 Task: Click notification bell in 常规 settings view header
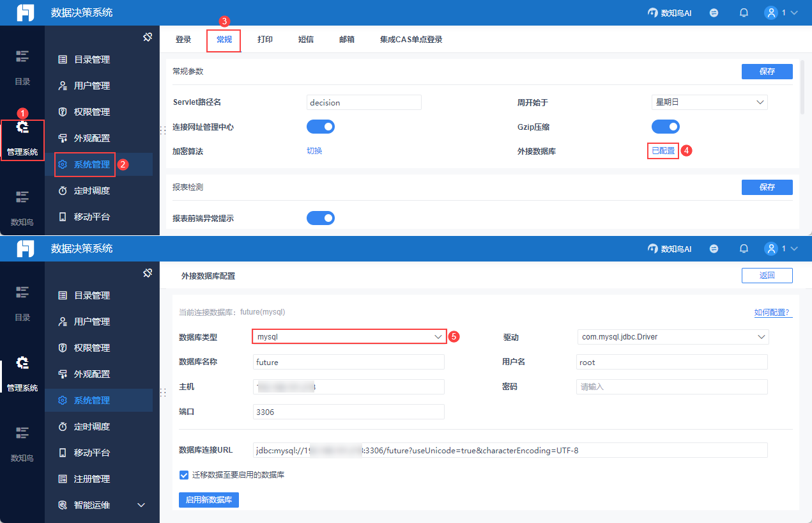744,13
